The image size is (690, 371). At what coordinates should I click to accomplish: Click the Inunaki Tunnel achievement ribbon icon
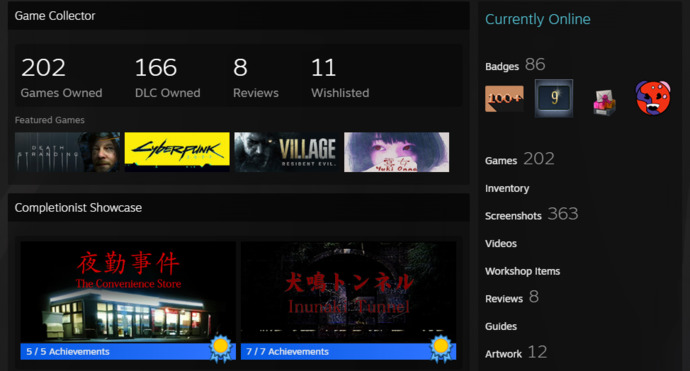tap(441, 349)
